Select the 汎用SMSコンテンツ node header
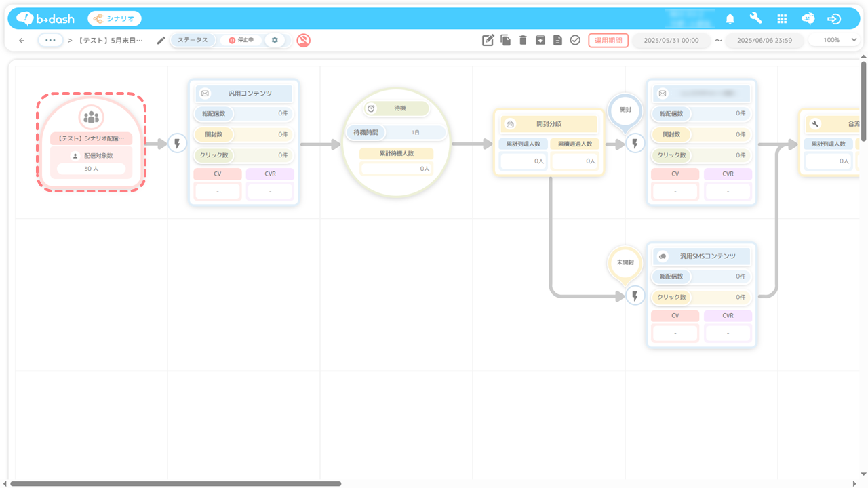This screenshot has height=488, width=868. point(702,256)
